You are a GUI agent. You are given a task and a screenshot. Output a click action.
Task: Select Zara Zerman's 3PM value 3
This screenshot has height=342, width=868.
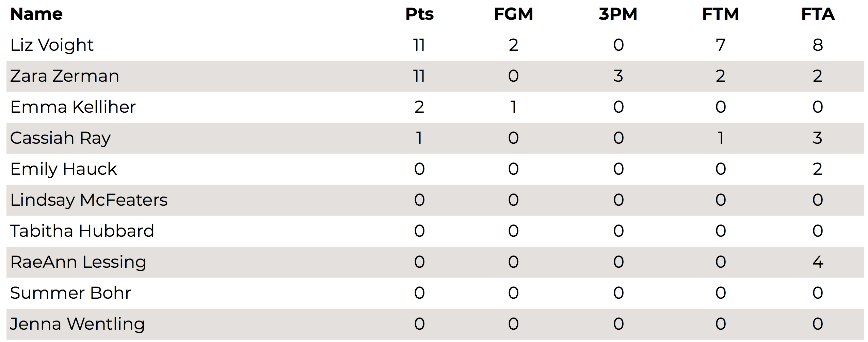point(618,76)
